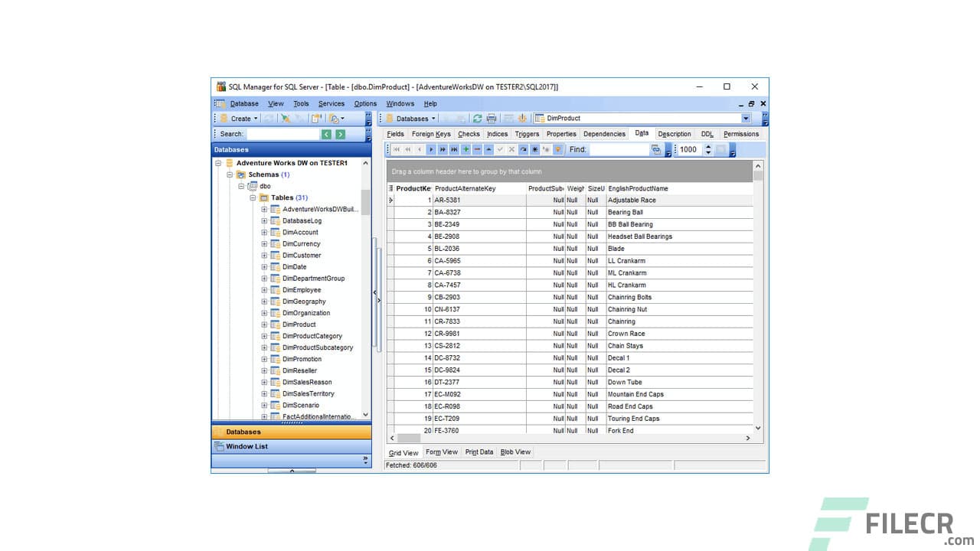
Task: Switch to Form View
Action: click(442, 452)
